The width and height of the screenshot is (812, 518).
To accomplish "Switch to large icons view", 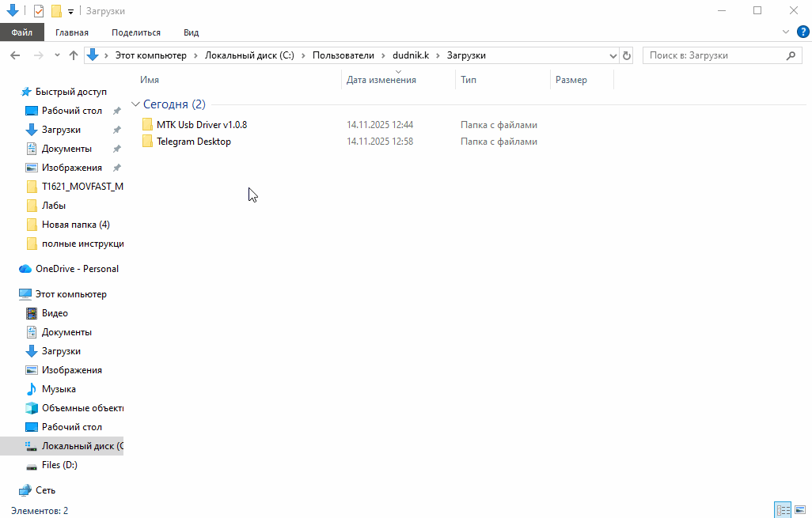I will 799,510.
